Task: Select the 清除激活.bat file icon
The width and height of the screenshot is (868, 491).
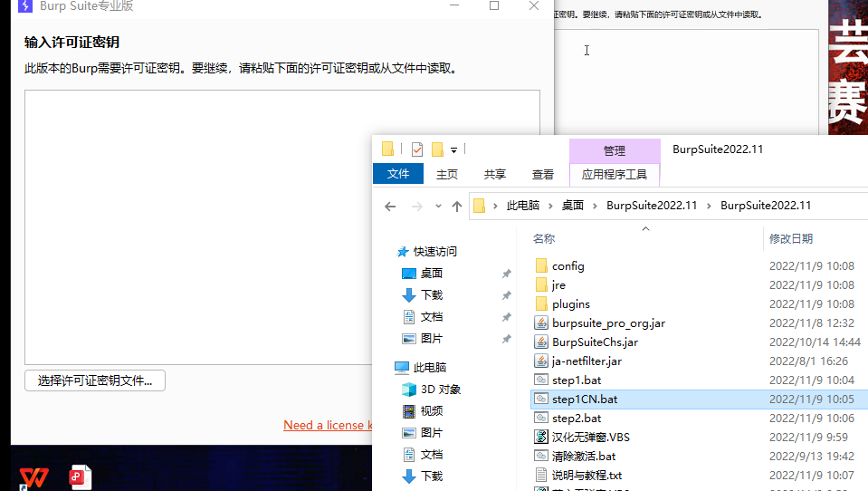Action: pos(541,456)
